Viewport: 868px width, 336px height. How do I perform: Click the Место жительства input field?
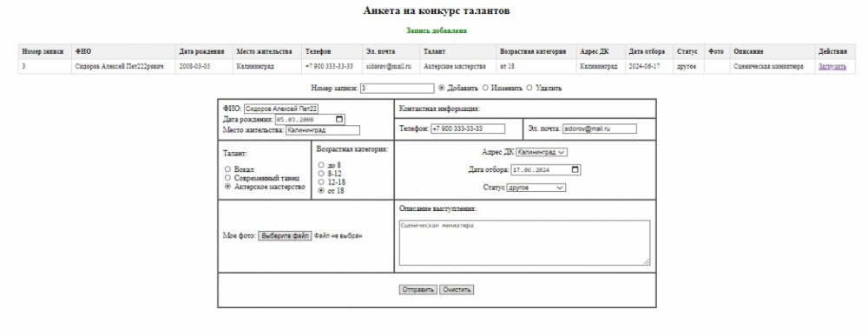323,130
